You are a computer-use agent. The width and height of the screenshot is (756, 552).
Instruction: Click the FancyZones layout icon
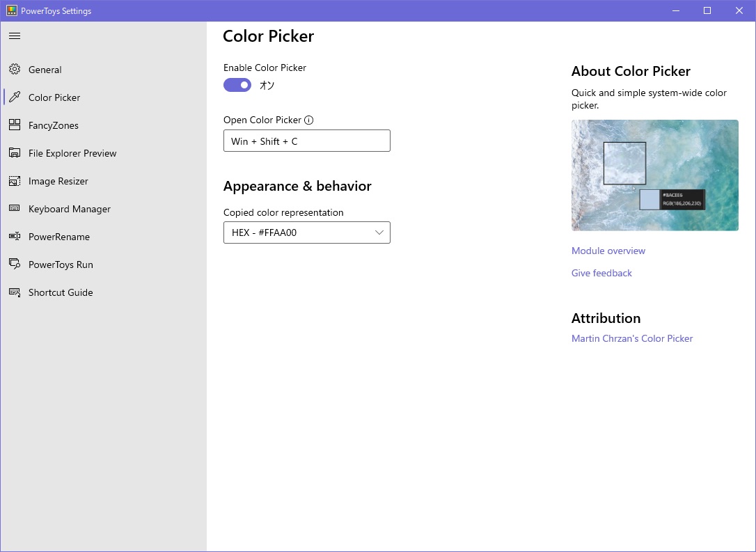tap(15, 125)
